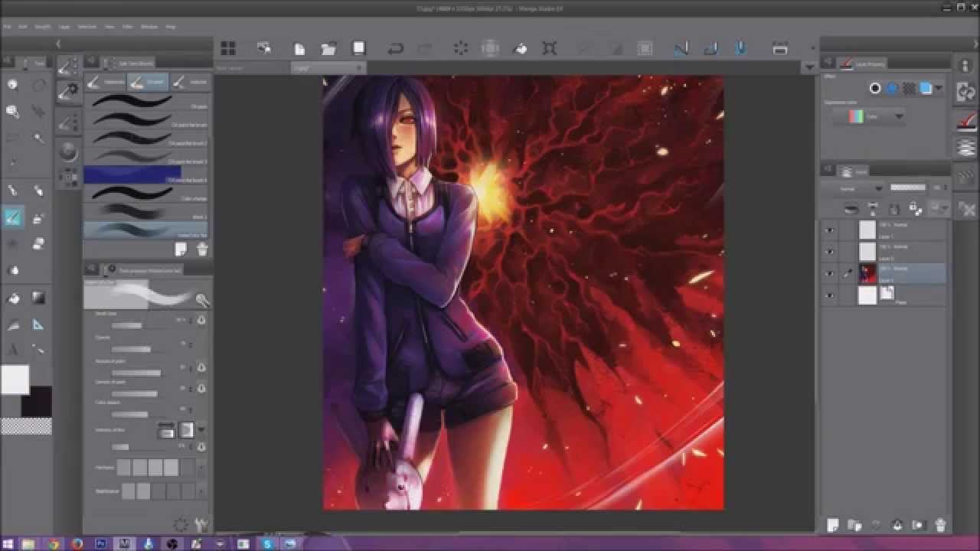Collapse the Layer Property palette arrow

click(828, 63)
